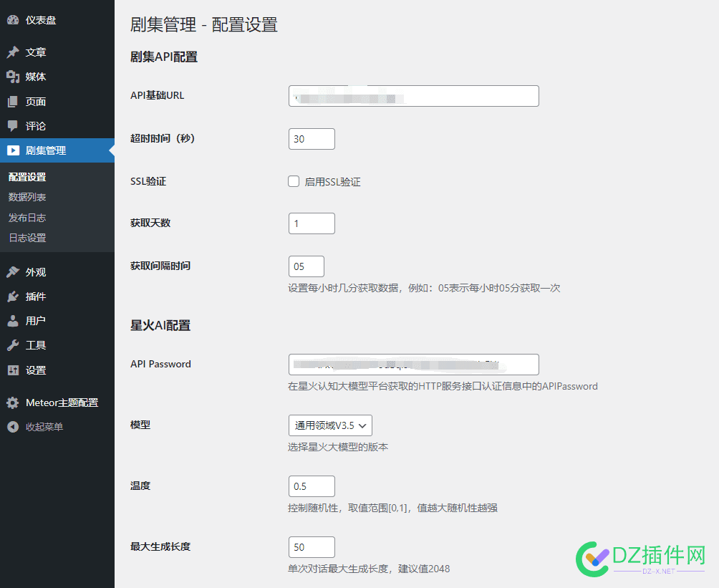The height and width of the screenshot is (588, 719).
Task: Open 工具 menu item
Action: [x=57, y=345]
